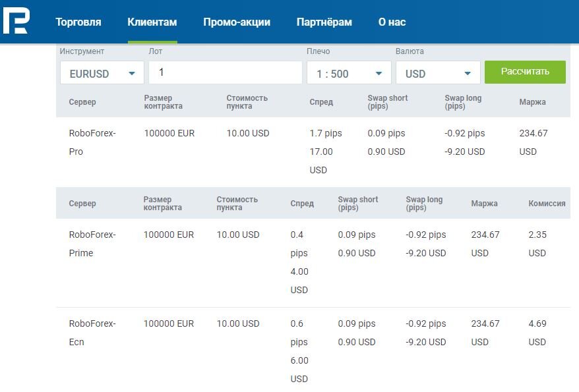Click the leverage dropdown arrow icon
Screen dimensions: 579x392
[379, 73]
